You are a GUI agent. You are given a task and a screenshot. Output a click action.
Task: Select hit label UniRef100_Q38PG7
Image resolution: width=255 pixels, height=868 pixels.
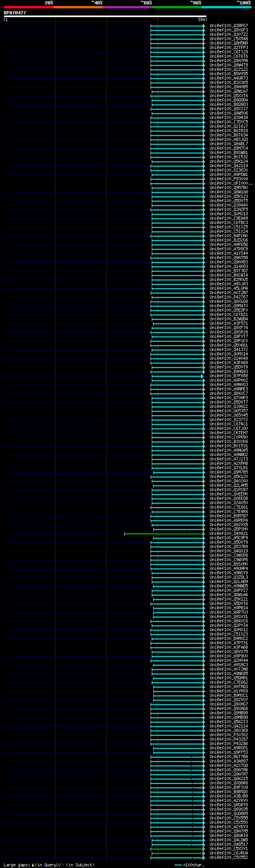pos(229,25)
